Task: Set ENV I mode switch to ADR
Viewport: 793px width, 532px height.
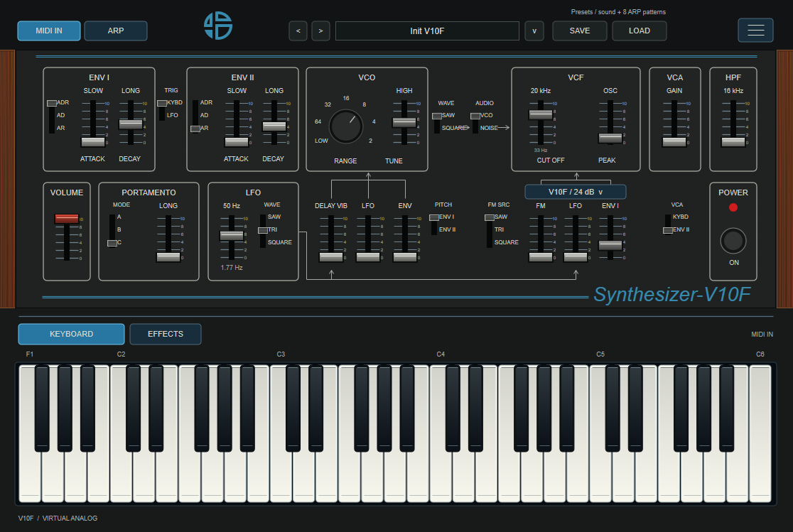Action: click(x=52, y=103)
